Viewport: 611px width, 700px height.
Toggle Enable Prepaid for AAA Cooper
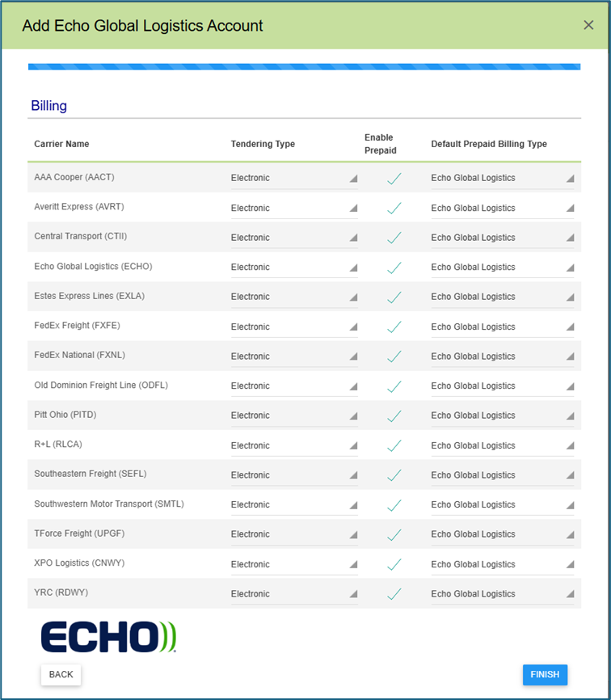(394, 179)
